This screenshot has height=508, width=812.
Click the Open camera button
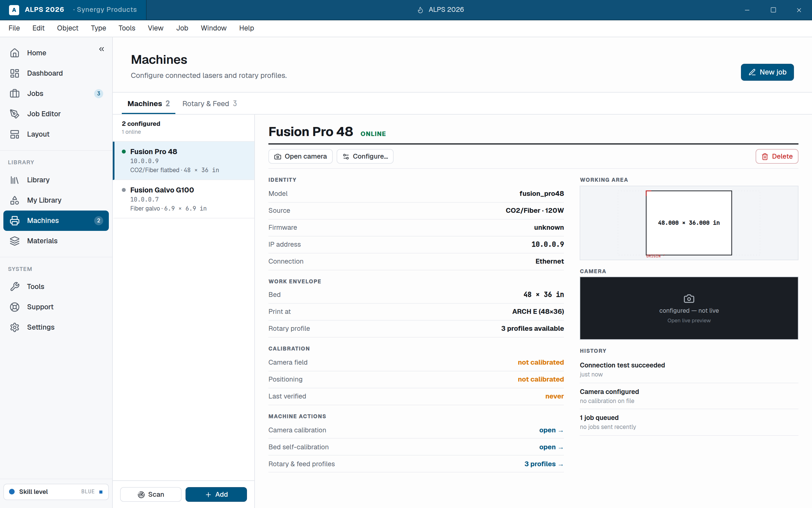pyautogui.click(x=300, y=156)
